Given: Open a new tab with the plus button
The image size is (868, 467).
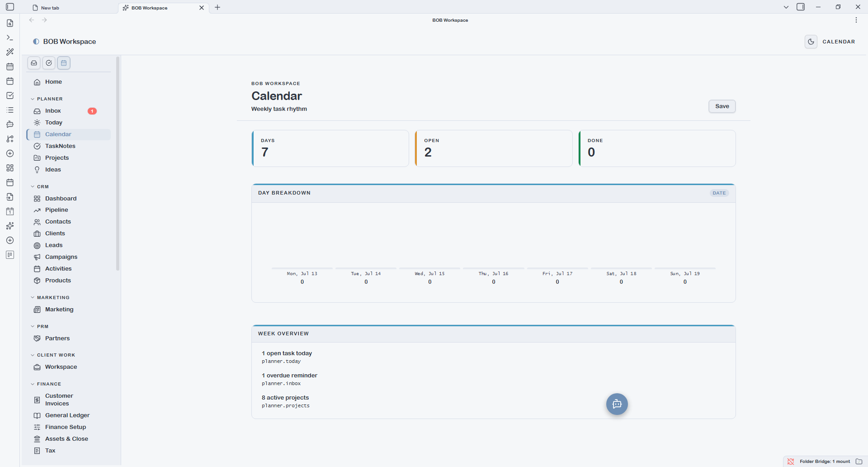Looking at the screenshot, I should (217, 7).
